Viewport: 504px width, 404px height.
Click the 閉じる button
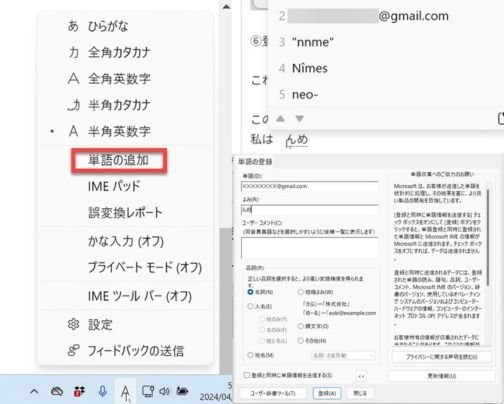[360, 393]
